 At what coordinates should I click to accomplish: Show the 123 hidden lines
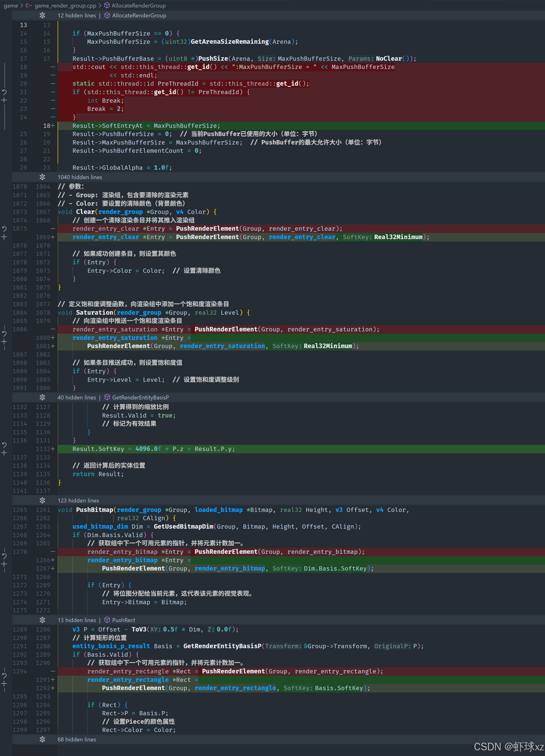coord(42,500)
